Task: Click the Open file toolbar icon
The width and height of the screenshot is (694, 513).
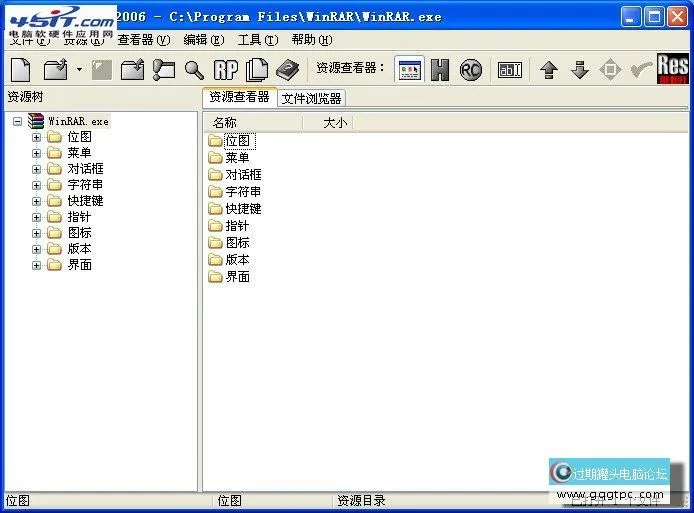Action: tap(55, 69)
